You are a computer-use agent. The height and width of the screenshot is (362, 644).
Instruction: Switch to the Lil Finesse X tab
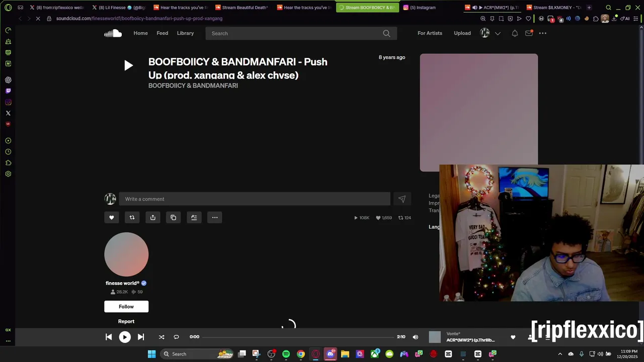[118, 8]
